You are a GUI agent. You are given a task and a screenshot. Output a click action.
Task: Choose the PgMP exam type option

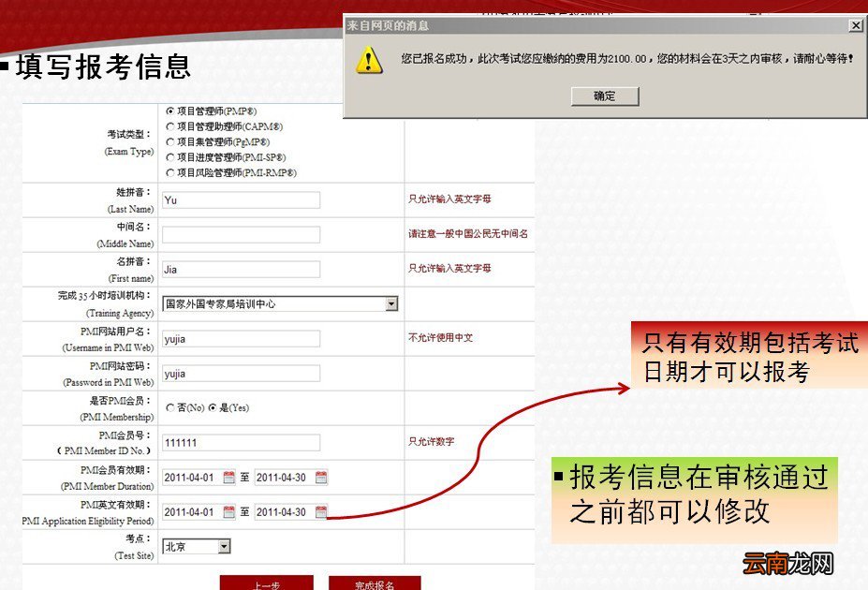(170, 142)
